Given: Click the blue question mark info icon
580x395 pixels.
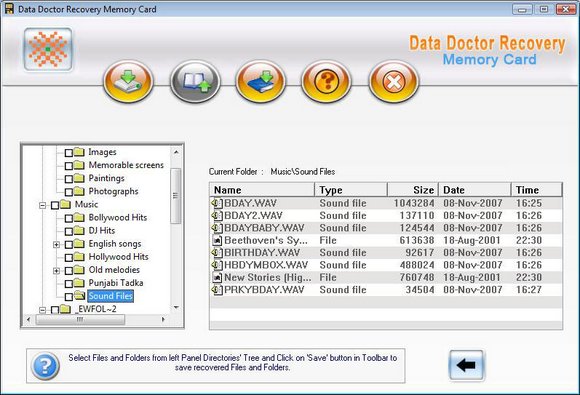Looking at the screenshot, I should (x=45, y=366).
